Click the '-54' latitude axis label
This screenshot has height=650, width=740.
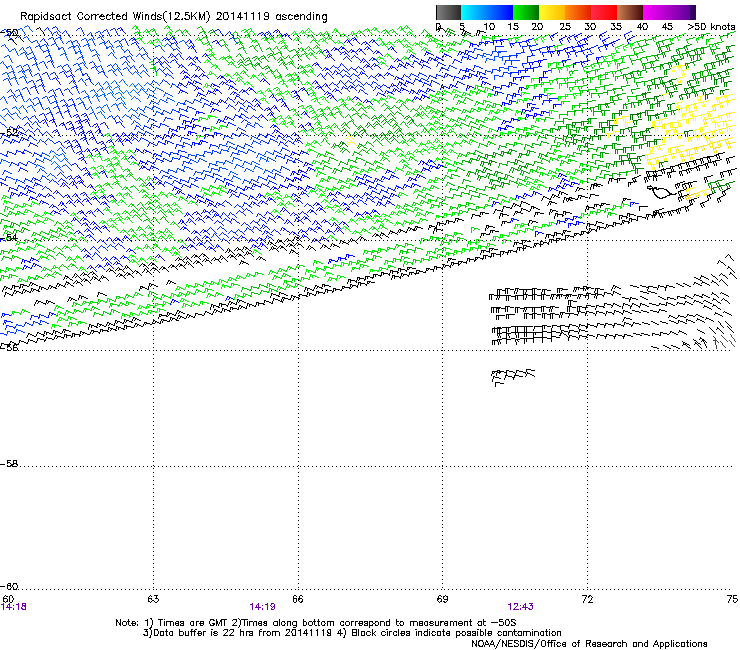(x=9, y=237)
